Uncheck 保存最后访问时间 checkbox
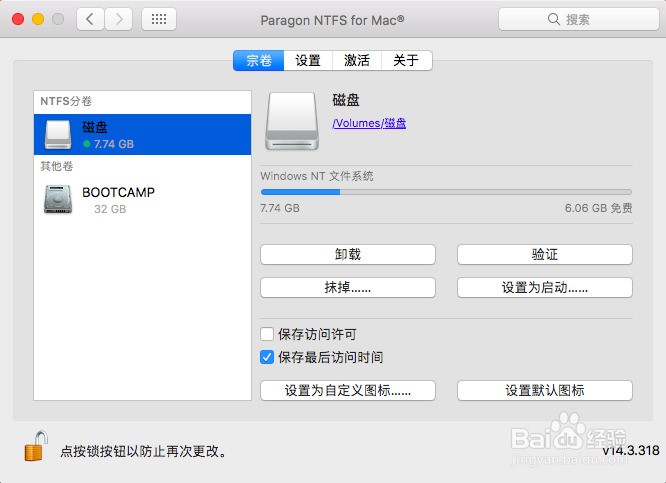Image resolution: width=666 pixels, height=483 pixels. (267, 357)
